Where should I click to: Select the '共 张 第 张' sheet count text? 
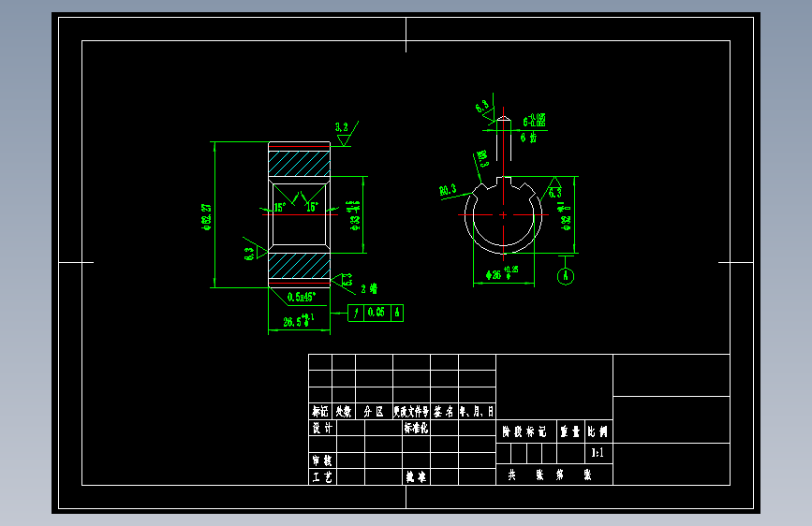[550, 475]
